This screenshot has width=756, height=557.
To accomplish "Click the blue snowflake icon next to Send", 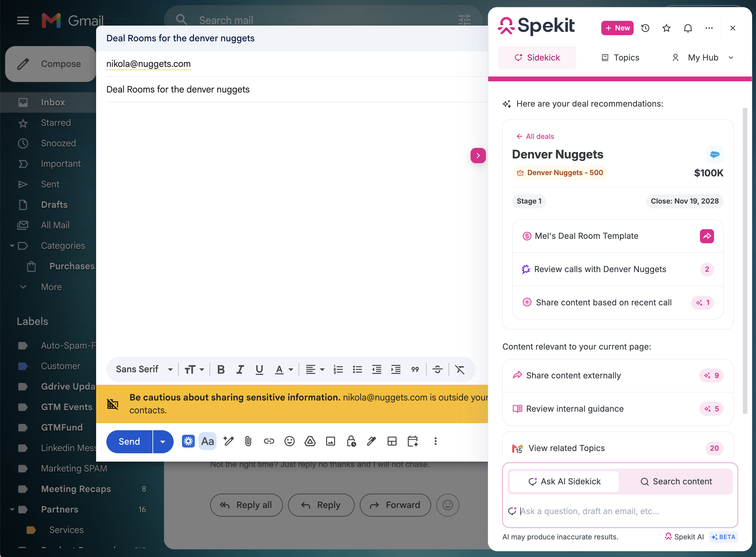I will [x=188, y=441].
